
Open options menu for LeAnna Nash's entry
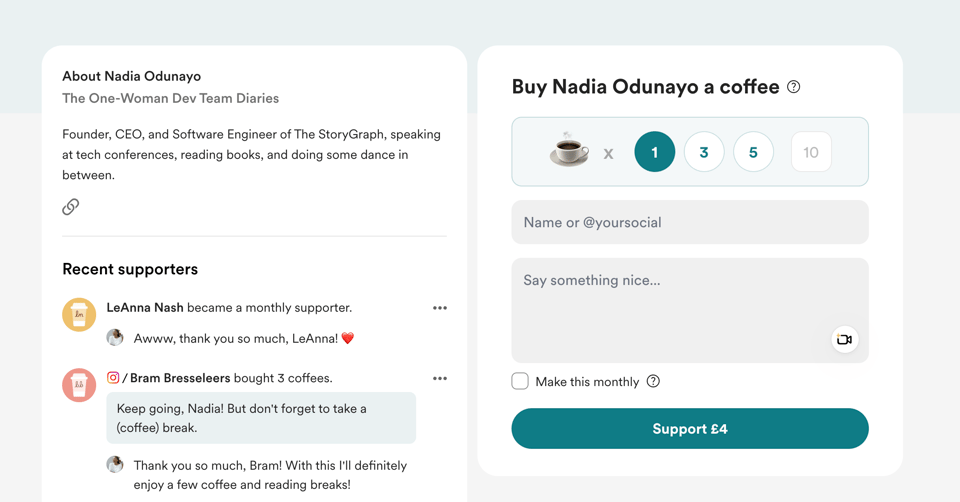tap(440, 308)
